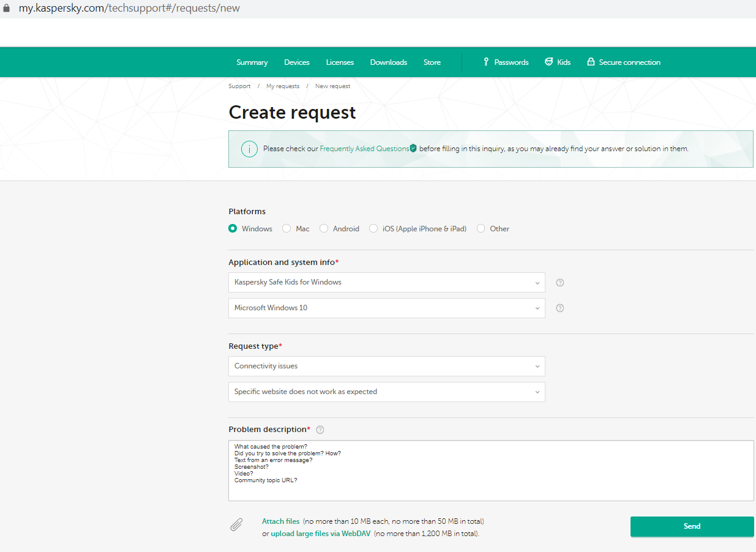This screenshot has height=552, width=756.
Task: Click the Passwords key icon
Action: coord(486,62)
